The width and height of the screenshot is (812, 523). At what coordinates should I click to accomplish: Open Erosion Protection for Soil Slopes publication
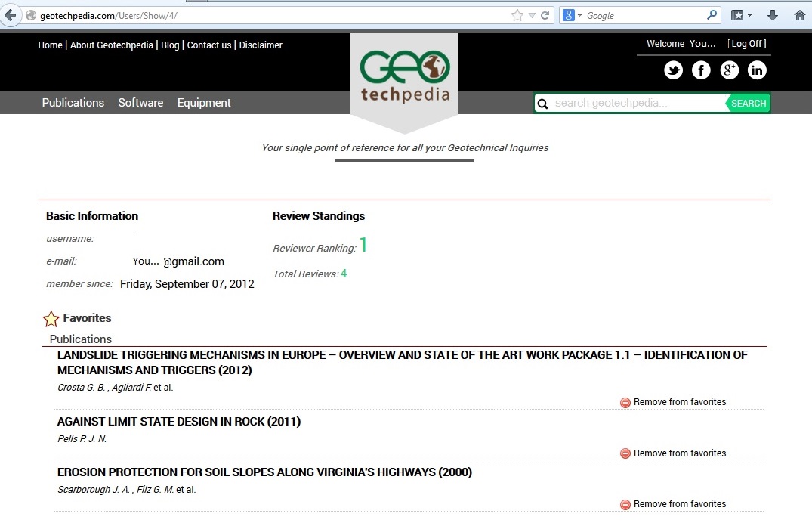264,472
